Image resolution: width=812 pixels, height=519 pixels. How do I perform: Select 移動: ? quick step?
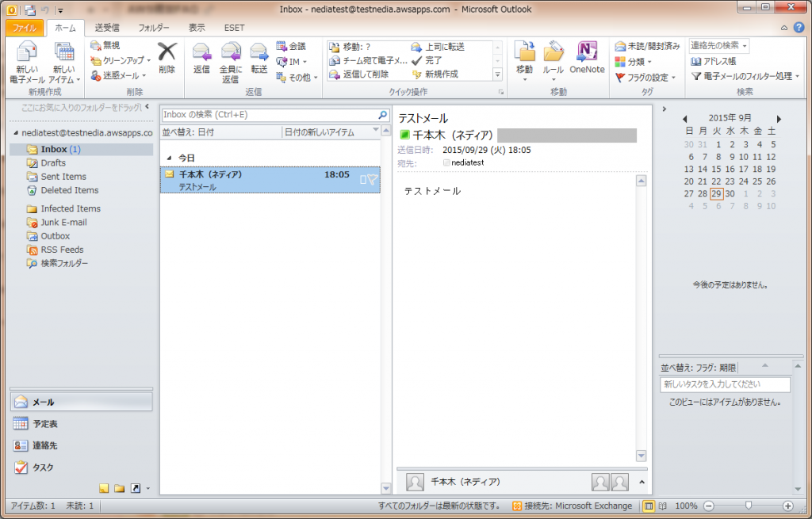[x=350, y=47]
